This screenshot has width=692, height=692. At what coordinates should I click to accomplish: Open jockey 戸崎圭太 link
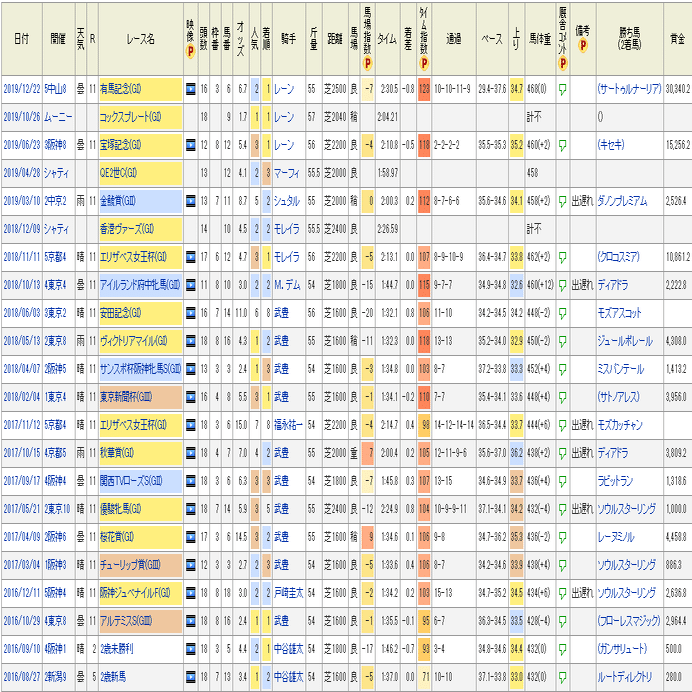pyautogui.click(x=289, y=593)
